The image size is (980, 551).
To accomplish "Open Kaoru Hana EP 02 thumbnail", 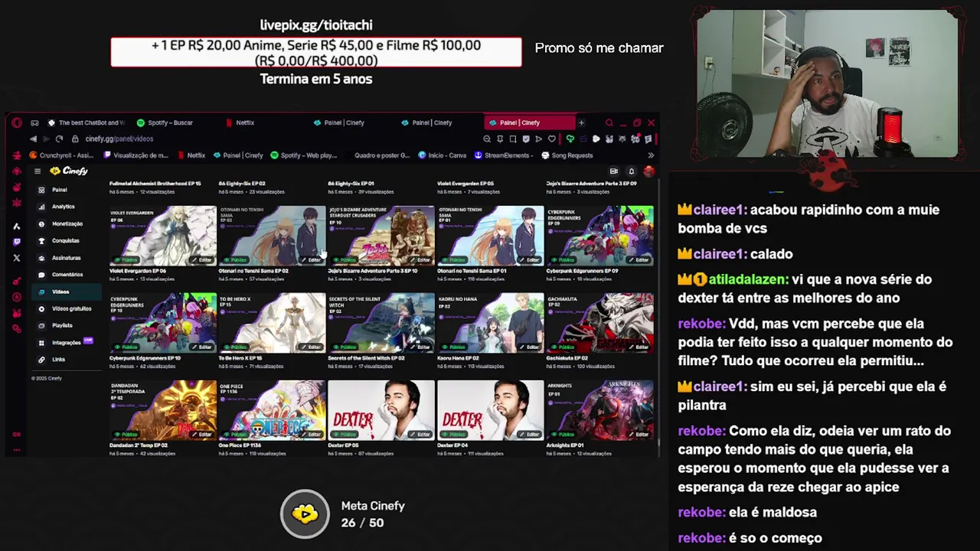I will [491, 323].
